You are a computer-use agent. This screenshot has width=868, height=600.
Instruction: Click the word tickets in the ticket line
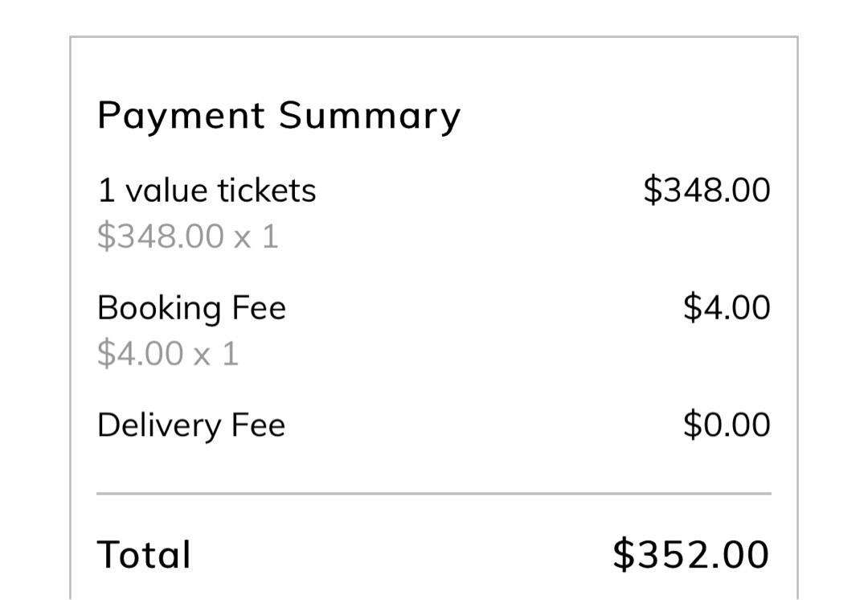(x=266, y=191)
